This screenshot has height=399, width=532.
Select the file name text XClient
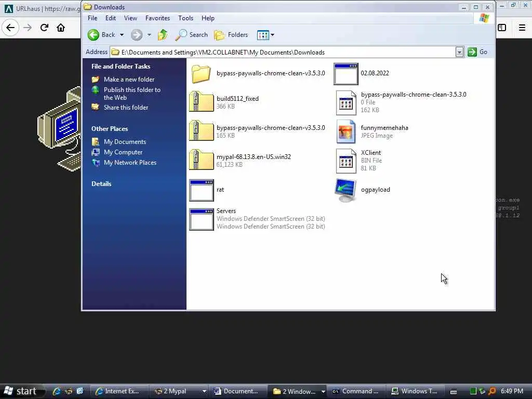pyautogui.click(x=371, y=153)
